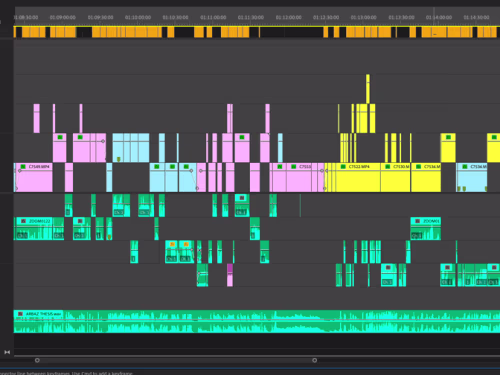
Task: Click the time ruler at 01:10:00:00
Action: pos(138,17)
